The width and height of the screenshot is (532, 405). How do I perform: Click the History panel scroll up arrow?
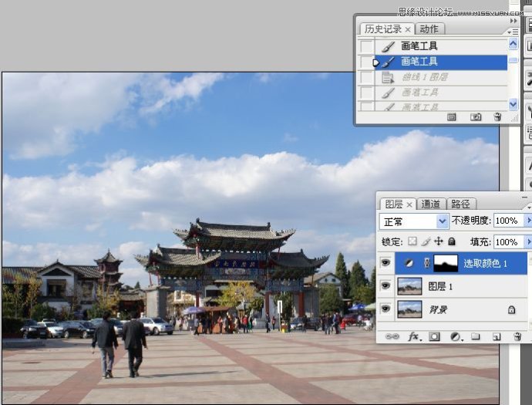513,44
